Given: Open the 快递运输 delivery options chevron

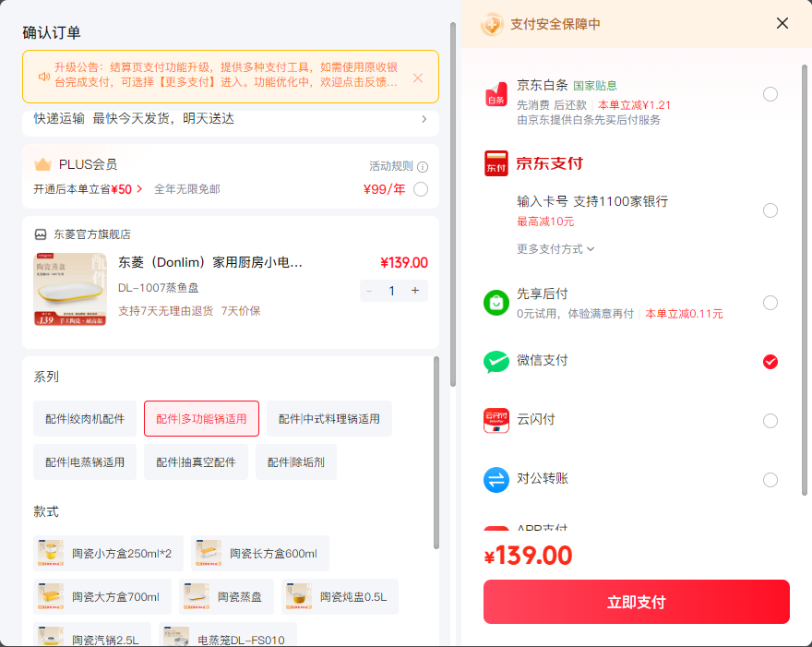Looking at the screenshot, I should [424, 119].
